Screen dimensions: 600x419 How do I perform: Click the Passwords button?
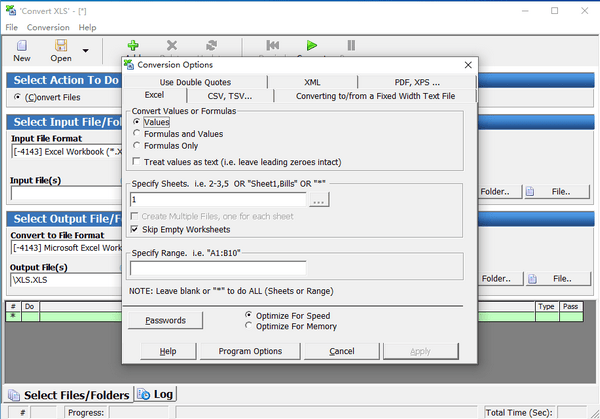point(165,321)
